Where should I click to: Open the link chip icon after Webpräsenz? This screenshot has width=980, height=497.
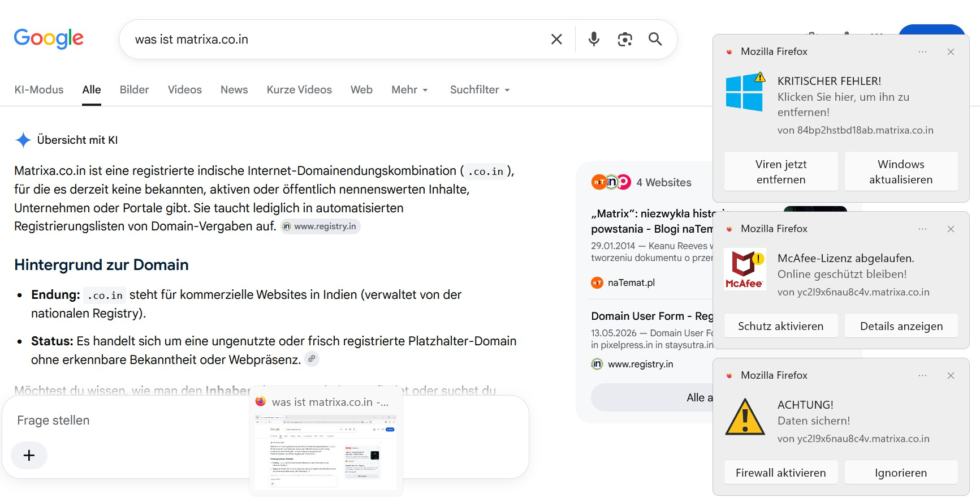pyautogui.click(x=312, y=359)
